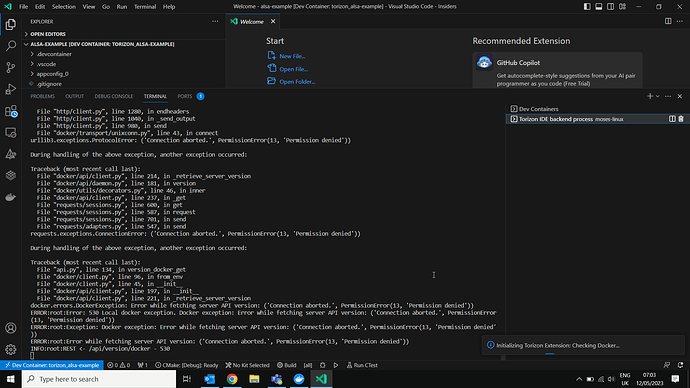Viewport: 690px width, 388px height.
Task: Expand the .devcontainer folder
Action: point(124,54)
